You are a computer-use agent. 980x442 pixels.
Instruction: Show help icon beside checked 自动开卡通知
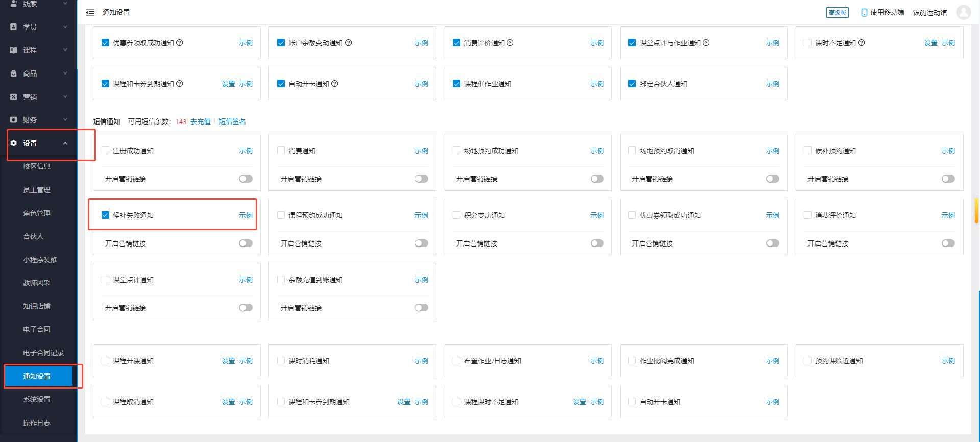(x=335, y=84)
